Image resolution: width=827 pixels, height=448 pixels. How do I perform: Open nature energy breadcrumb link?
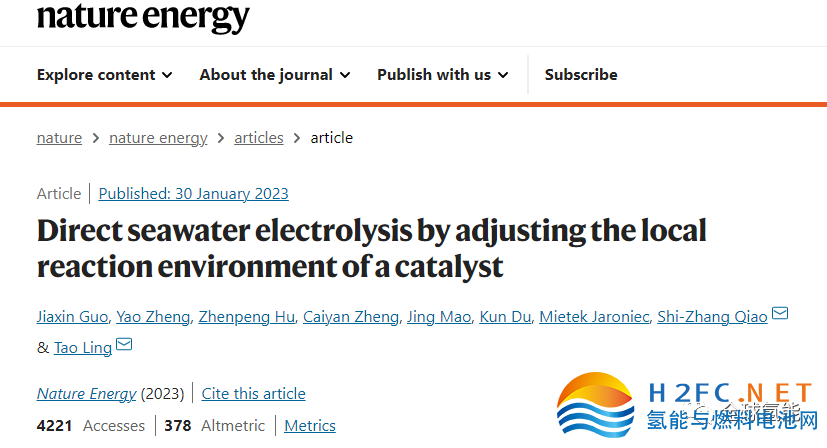click(158, 138)
